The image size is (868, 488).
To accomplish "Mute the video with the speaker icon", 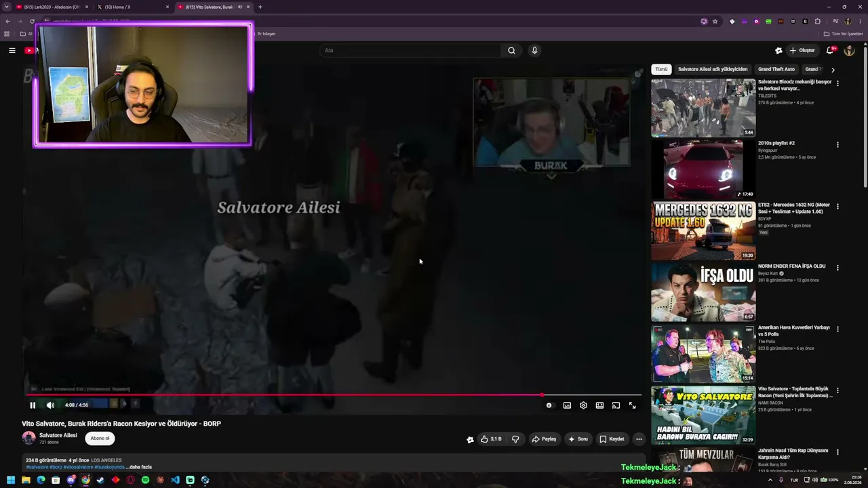I will 50,405.
